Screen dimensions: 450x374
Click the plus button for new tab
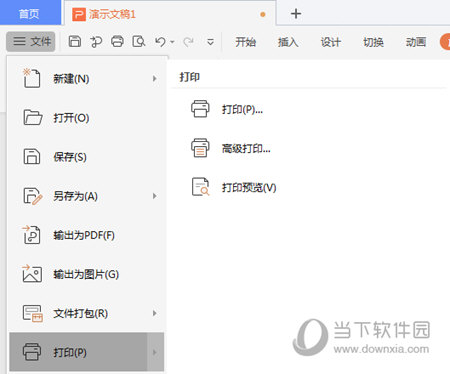point(296,14)
